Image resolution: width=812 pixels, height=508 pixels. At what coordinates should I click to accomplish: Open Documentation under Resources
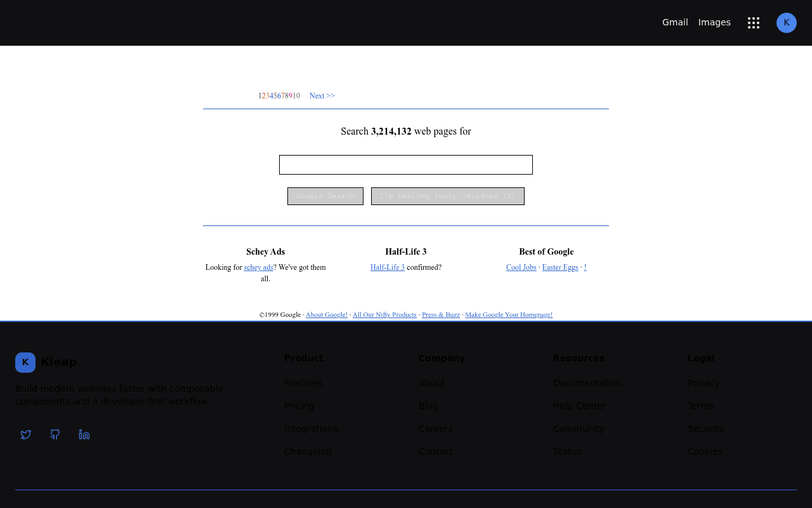click(x=587, y=383)
